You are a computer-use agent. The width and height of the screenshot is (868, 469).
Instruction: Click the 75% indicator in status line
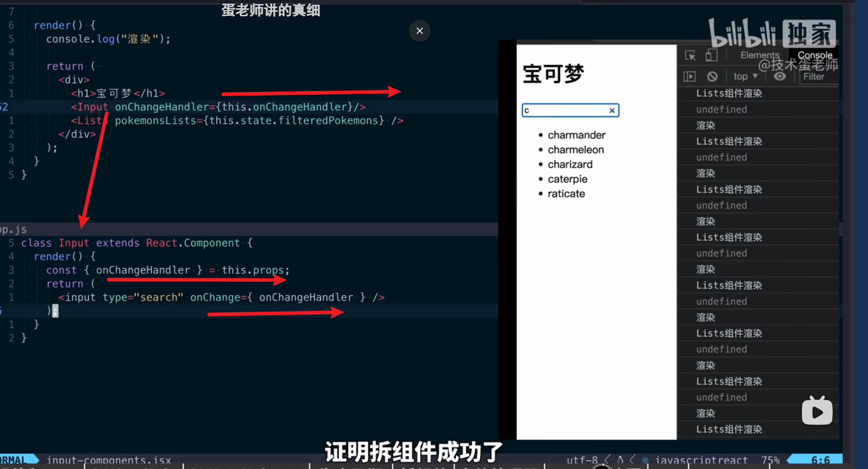click(770, 460)
